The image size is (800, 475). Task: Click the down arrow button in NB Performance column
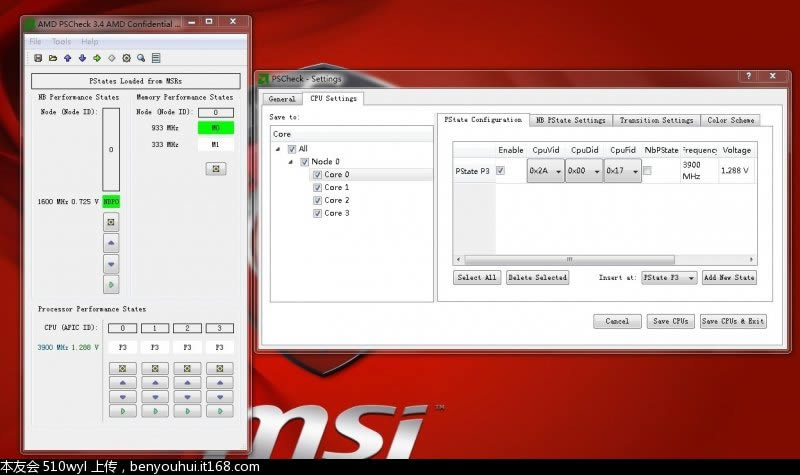pyautogui.click(x=111, y=264)
